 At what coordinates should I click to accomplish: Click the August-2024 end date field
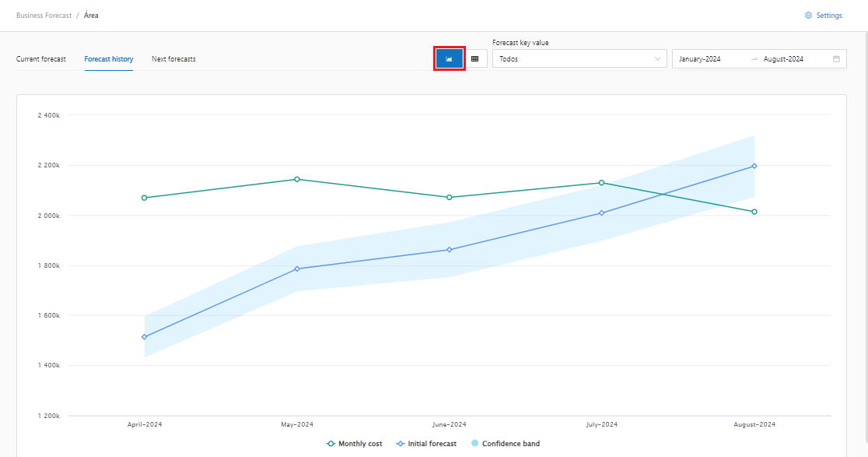click(x=784, y=59)
